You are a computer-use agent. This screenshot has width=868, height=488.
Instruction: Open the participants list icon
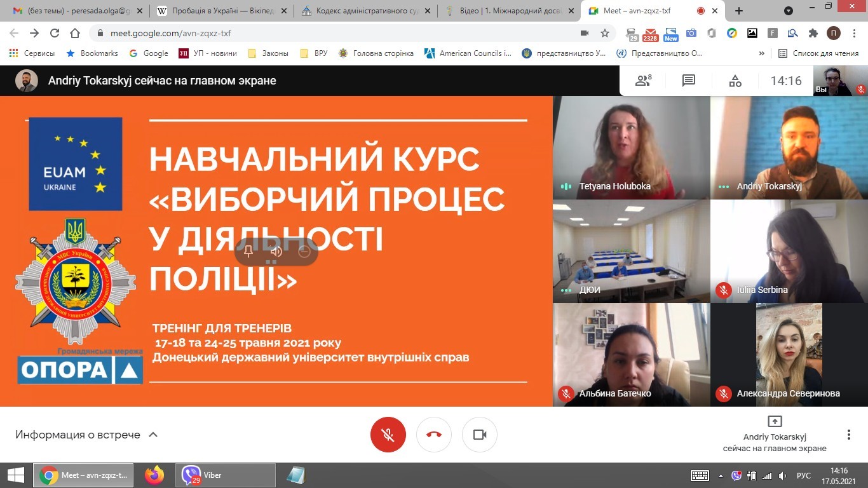[x=643, y=81]
